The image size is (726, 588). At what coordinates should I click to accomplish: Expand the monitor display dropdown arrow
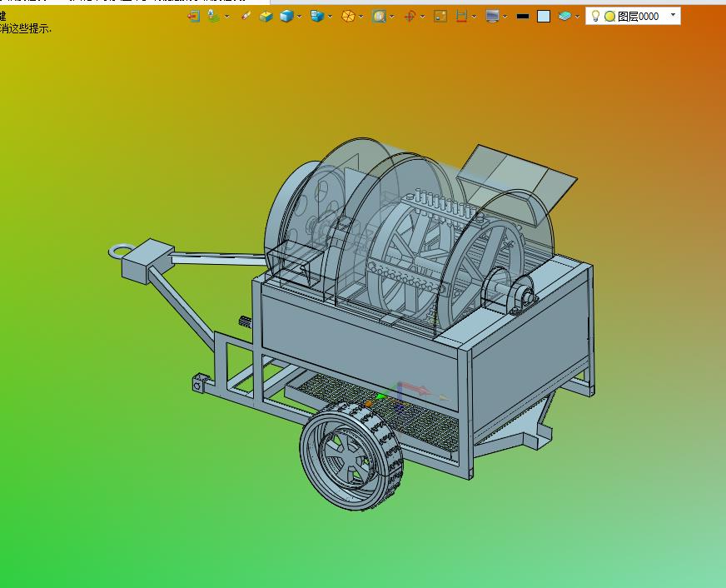click(505, 17)
